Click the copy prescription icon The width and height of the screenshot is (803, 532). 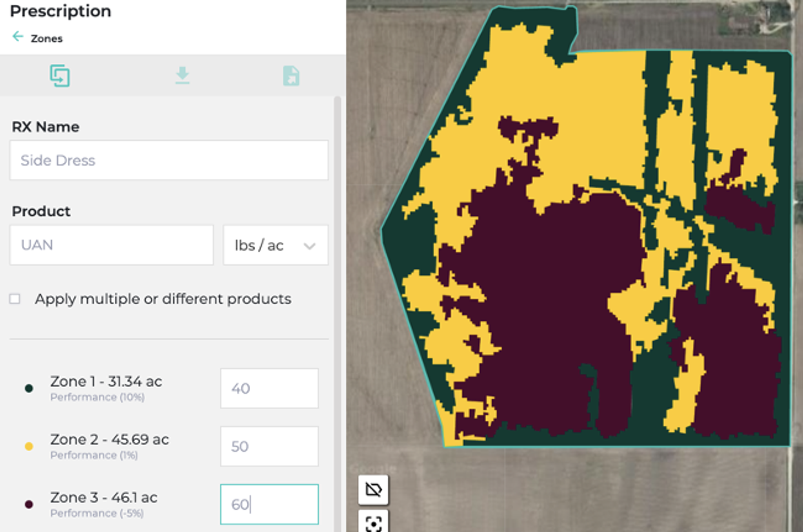(x=60, y=76)
